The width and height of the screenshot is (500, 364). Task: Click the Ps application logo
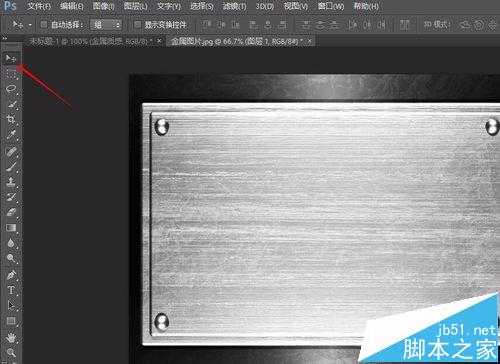[x=10, y=6]
